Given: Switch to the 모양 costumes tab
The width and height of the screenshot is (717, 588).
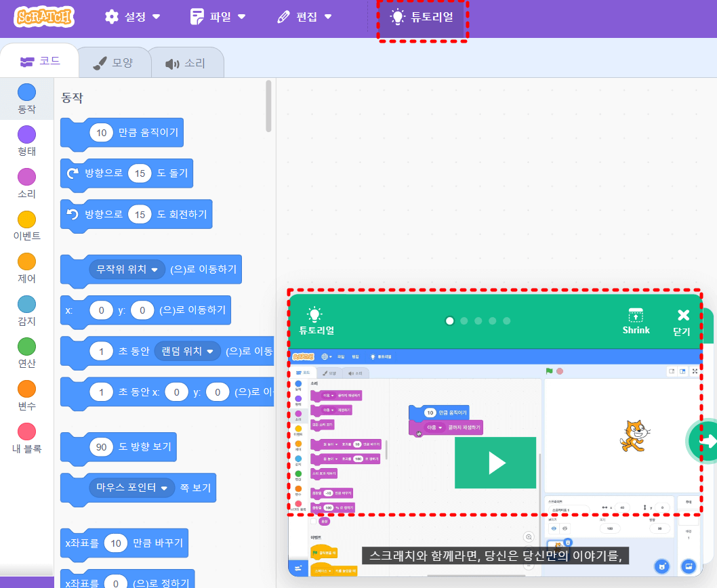Looking at the screenshot, I should (113, 62).
